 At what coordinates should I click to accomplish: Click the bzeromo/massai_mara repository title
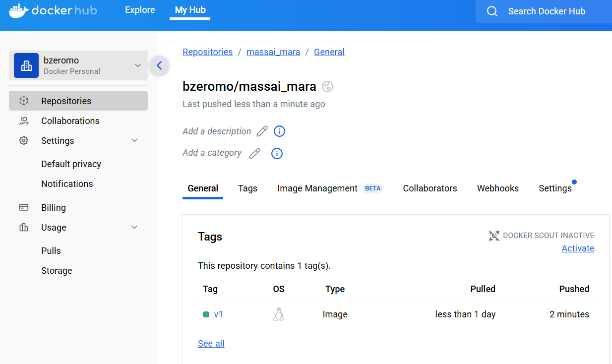(x=249, y=86)
